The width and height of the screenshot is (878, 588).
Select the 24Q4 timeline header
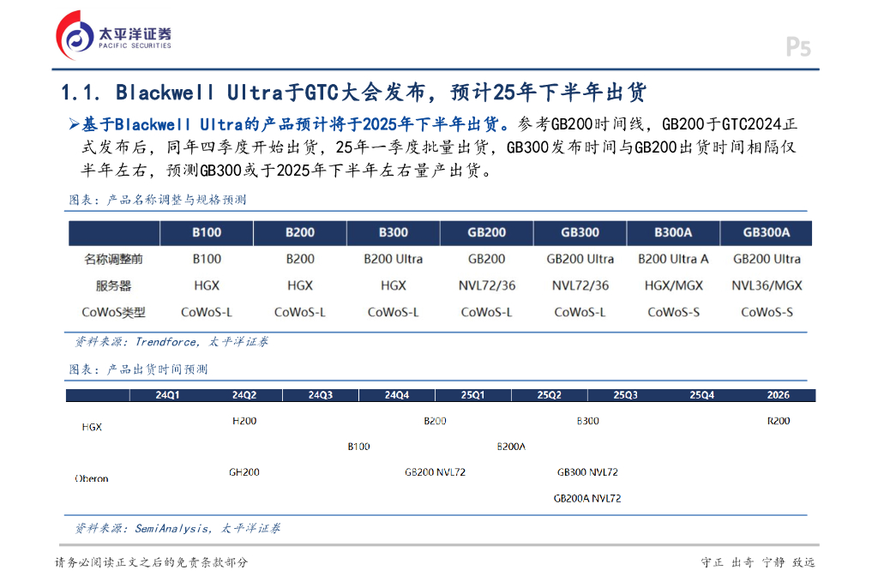(x=396, y=395)
